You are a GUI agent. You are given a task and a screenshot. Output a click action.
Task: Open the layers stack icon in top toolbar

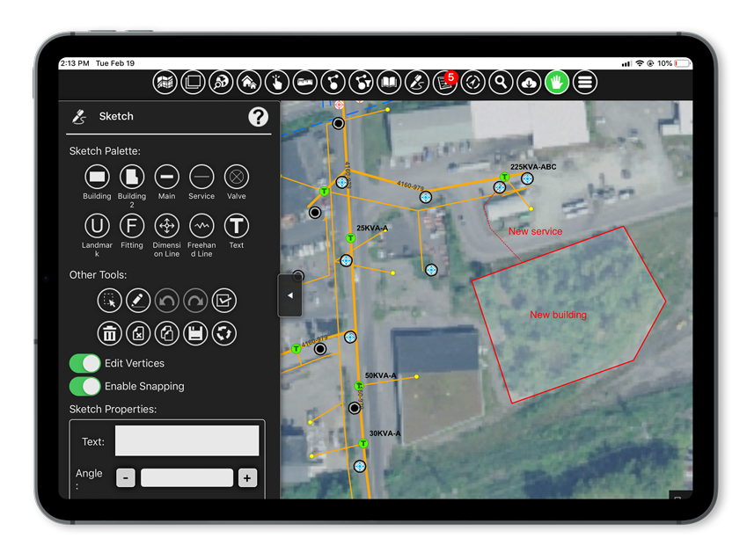193,83
